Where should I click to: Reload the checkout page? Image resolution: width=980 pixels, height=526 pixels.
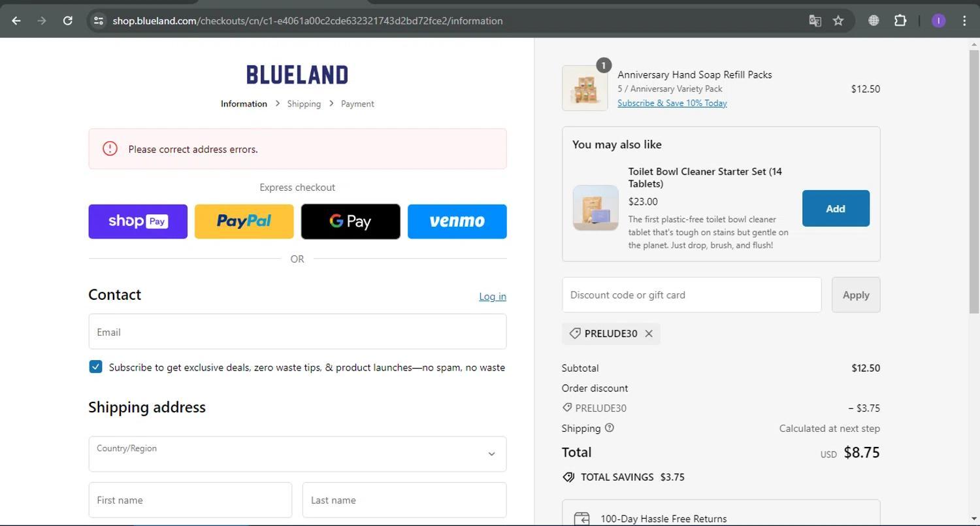(67, 21)
